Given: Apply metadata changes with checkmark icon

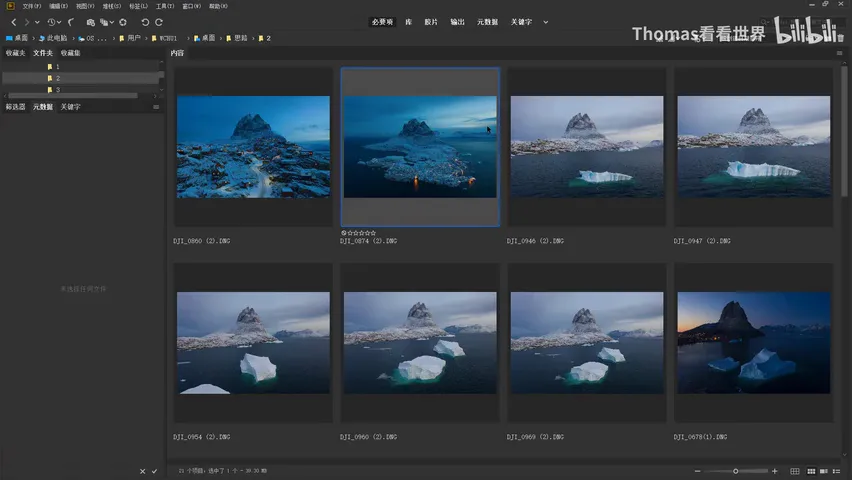Looking at the screenshot, I should click(x=154, y=471).
